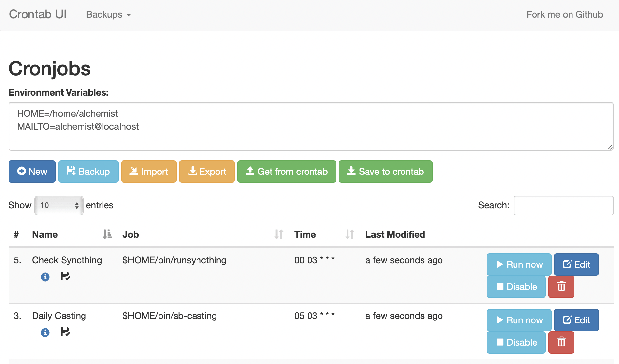Open the Import button
This screenshot has height=364, width=619.
(x=149, y=172)
